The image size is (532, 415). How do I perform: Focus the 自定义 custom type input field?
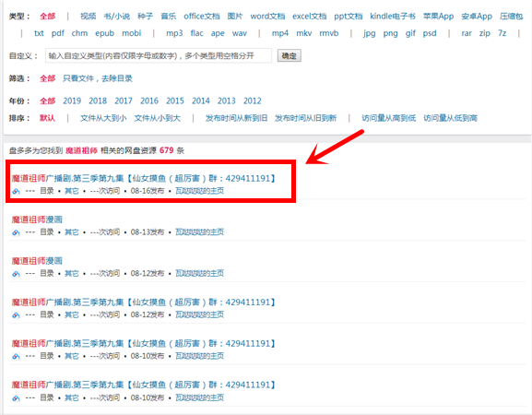coord(159,55)
